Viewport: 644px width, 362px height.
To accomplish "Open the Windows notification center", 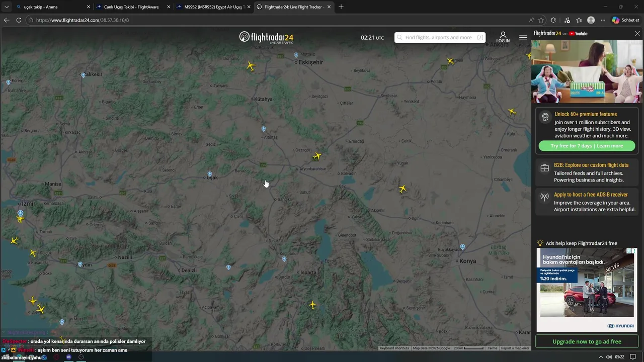I will click(633, 357).
